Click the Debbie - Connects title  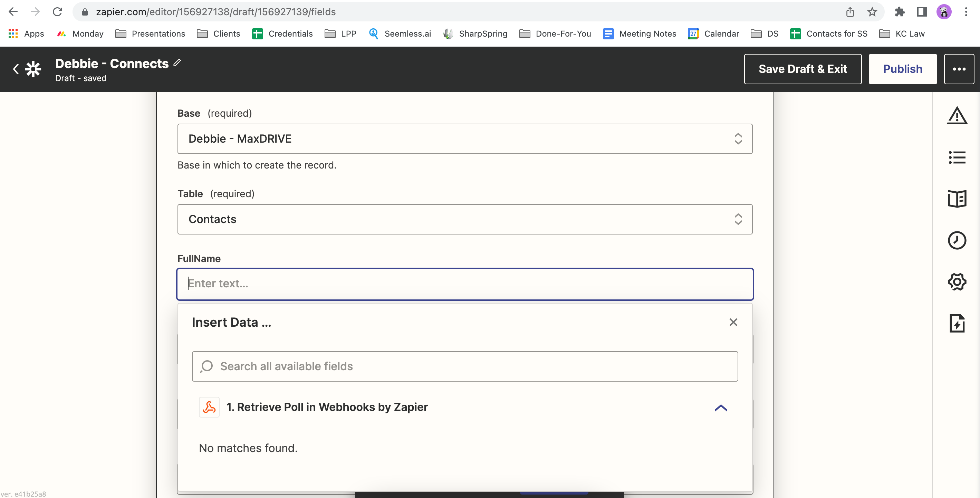tap(112, 64)
